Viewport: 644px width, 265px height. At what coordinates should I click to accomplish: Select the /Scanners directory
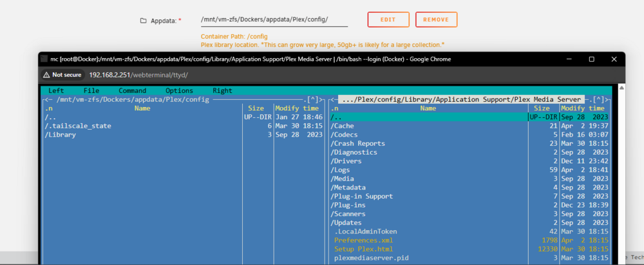tap(469, 214)
